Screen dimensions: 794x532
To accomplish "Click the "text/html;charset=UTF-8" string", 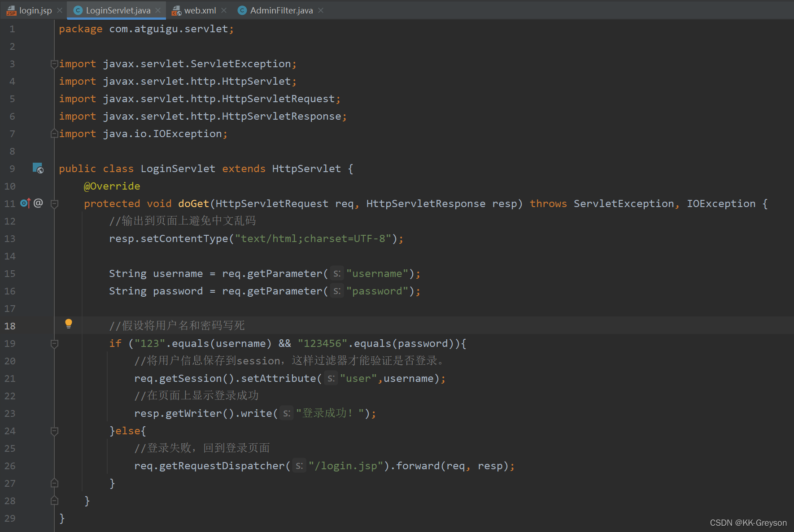I will [313, 238].
